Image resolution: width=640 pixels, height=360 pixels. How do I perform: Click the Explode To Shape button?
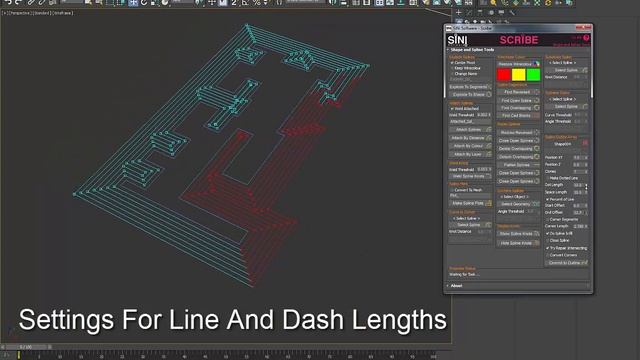click(470, 94)
